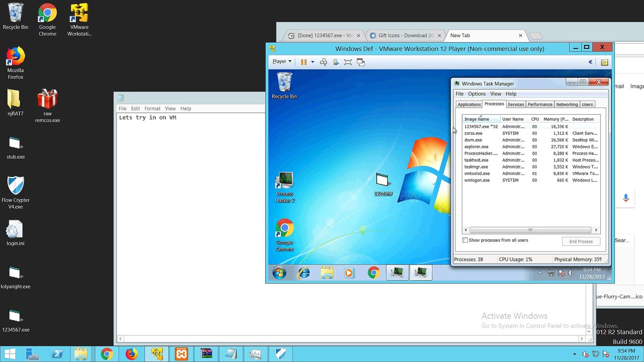Select the login.ini file icon

[x=15, y=233]
